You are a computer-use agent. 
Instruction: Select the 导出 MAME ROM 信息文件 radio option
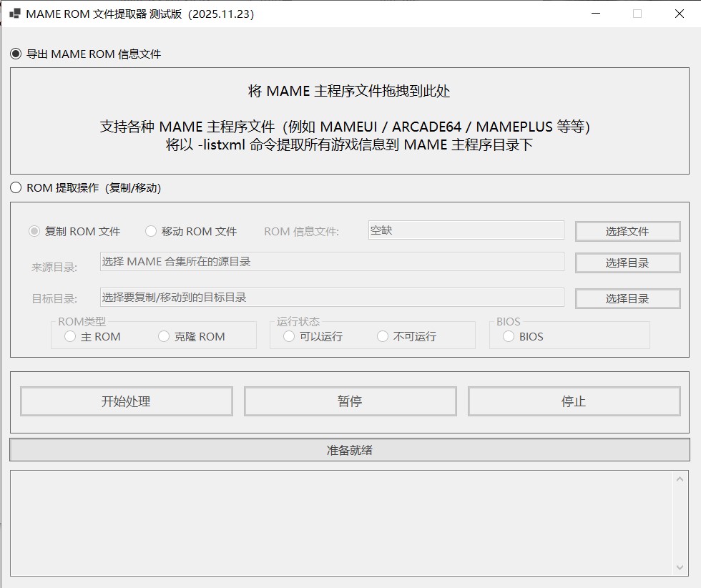pyautogui.click(x=14, y=53)
